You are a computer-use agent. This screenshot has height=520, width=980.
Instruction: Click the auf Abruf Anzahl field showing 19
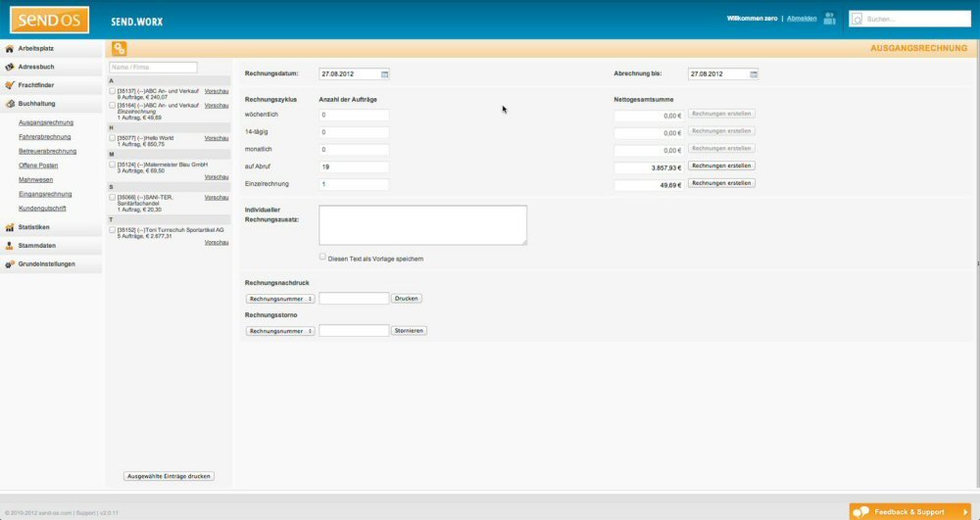(354, 167)
